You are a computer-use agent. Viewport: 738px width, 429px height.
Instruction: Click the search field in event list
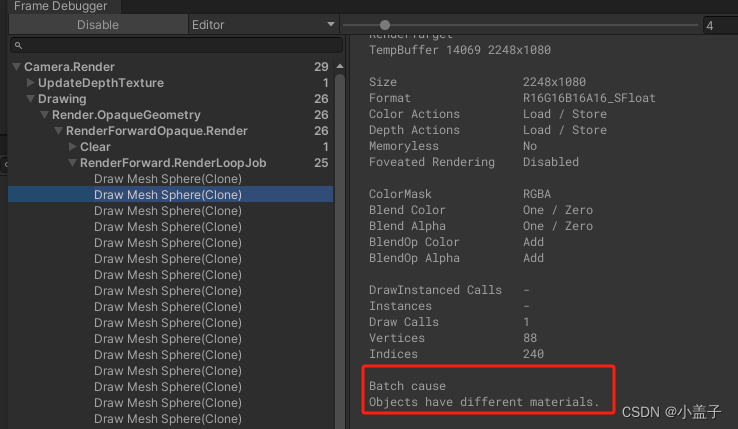[x=176, y=45]
